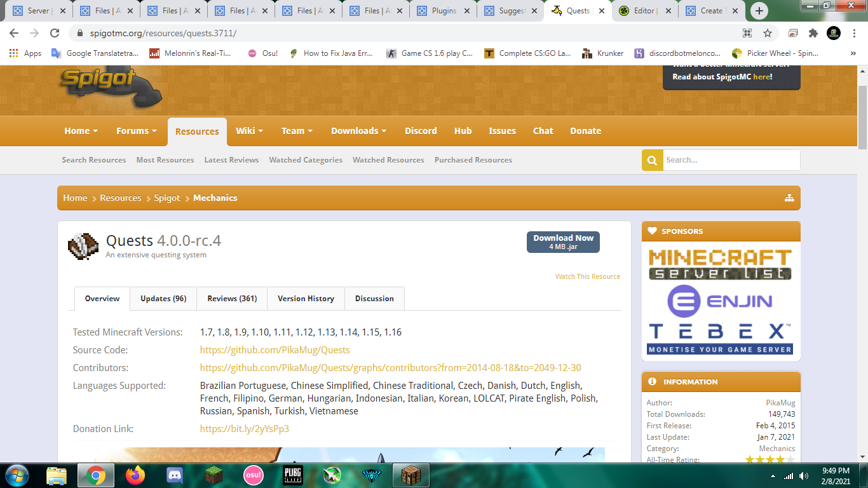The width and height of the screenshot is (868, 488).
Task: Open PUBG from the taskbar
Action: pyautogui.click(x=292, y=475)
